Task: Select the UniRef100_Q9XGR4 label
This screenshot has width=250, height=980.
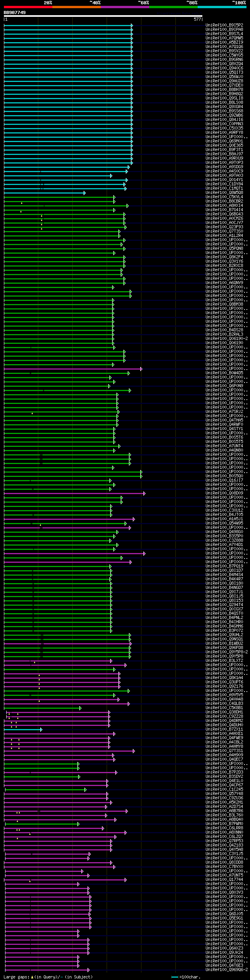Action: [224, 107]
